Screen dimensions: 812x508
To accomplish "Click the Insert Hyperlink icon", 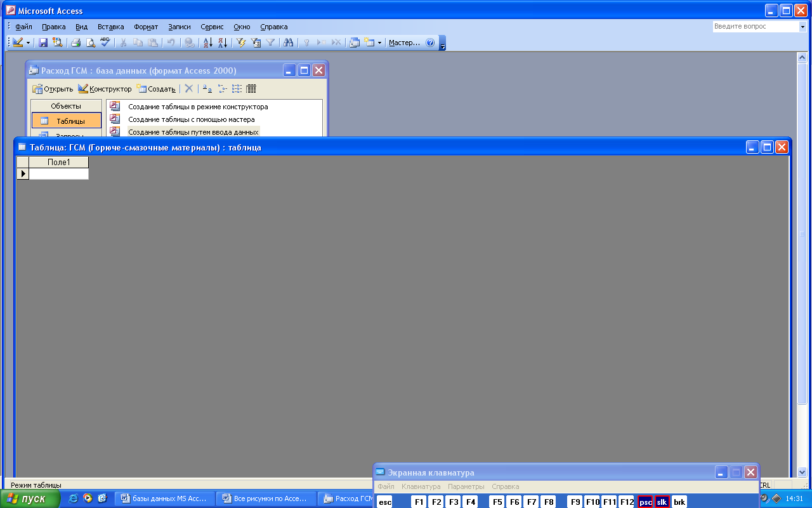I will [189, 43].
